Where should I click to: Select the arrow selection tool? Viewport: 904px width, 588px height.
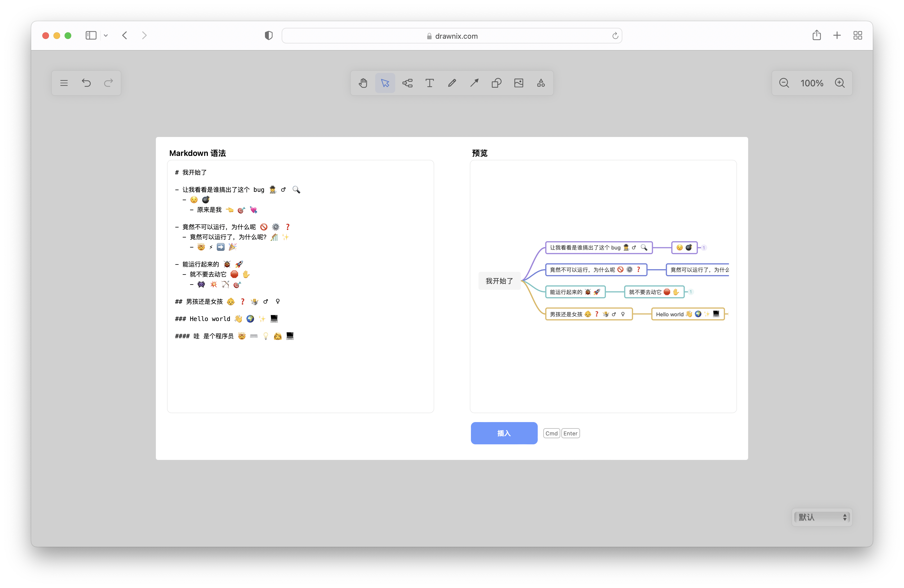click(x=385, y=83)
